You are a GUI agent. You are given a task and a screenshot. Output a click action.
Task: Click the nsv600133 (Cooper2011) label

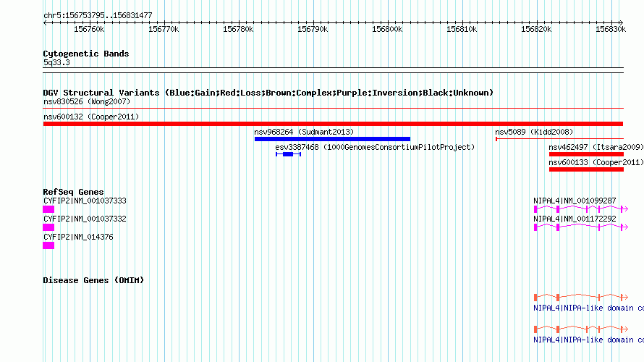(596, 162)
